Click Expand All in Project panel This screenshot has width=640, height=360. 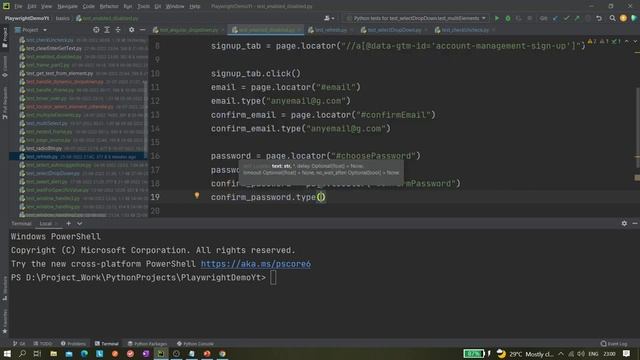[x=107, y=30]
